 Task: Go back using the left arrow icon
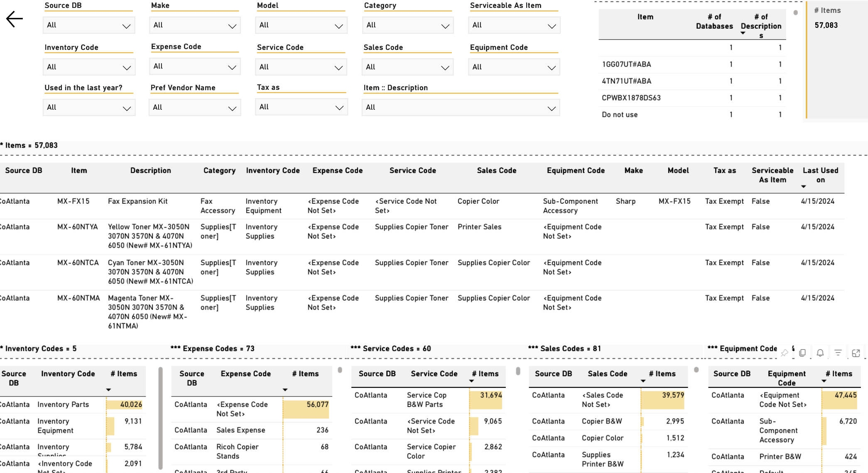15,19
